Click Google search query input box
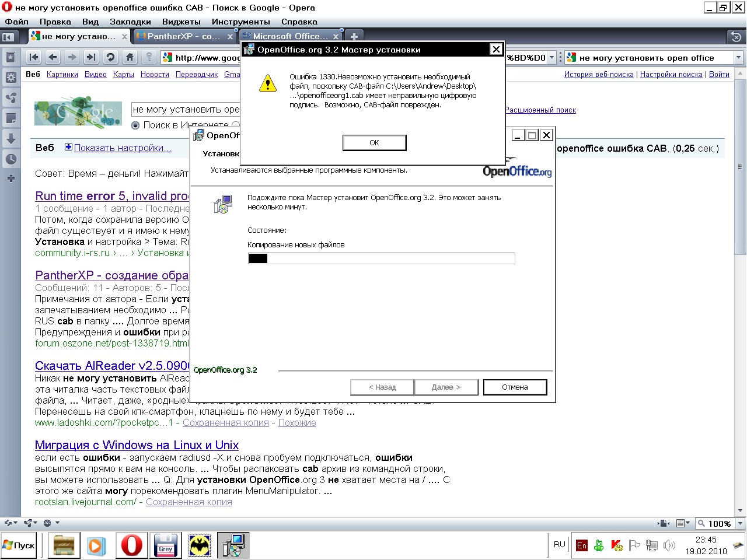 [x=186, y=109]
